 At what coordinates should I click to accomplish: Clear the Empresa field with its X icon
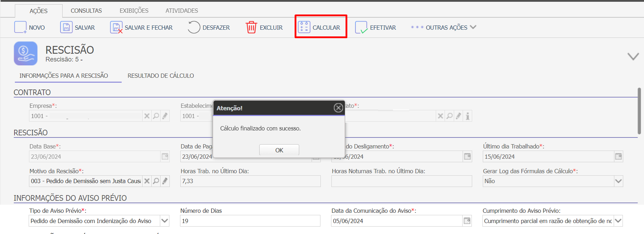click(147, 116)
